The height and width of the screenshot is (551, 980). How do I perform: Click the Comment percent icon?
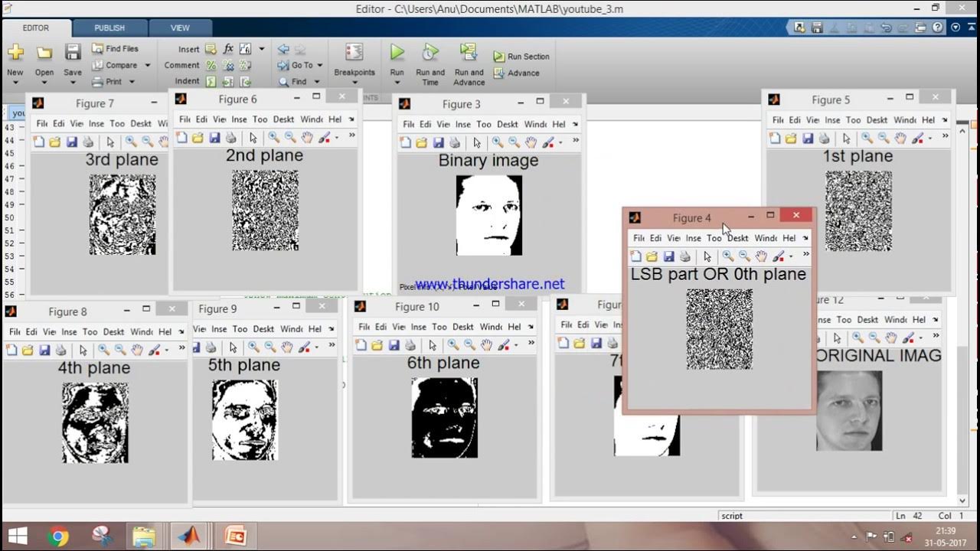click(x=211, y=65)
